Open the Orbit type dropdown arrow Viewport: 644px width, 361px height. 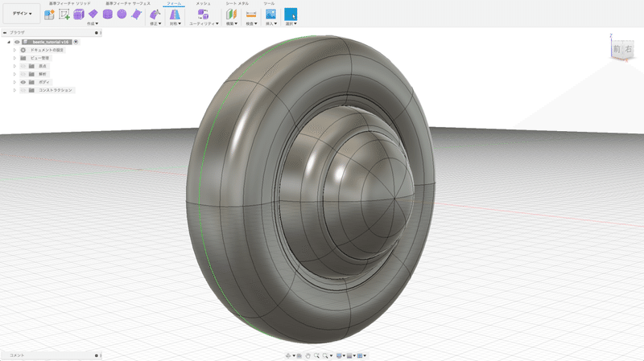click(x=294, y=355)
